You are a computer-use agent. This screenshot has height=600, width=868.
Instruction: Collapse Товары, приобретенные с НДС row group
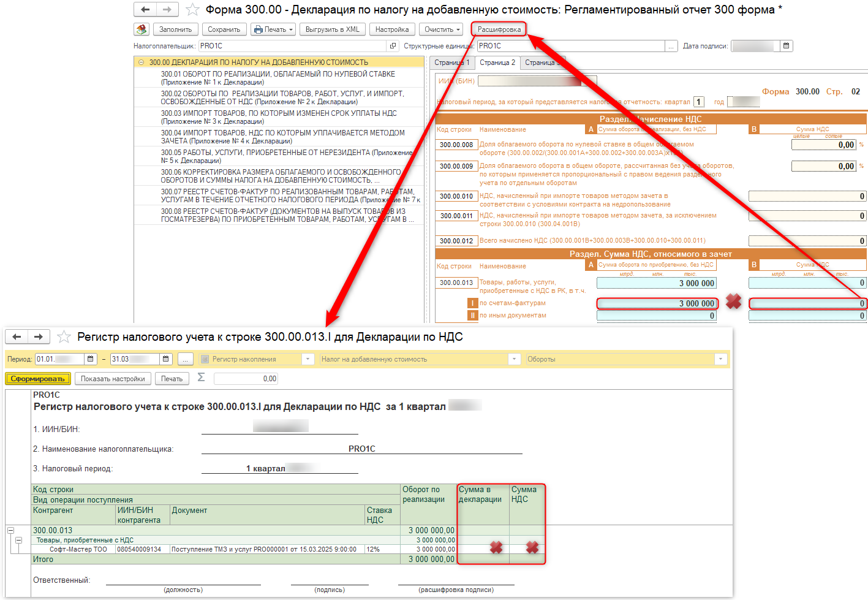click(19, 540)
